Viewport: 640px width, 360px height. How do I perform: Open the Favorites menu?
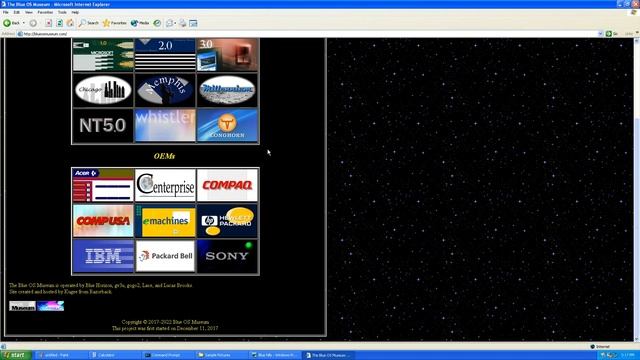[x=45, y=12]
